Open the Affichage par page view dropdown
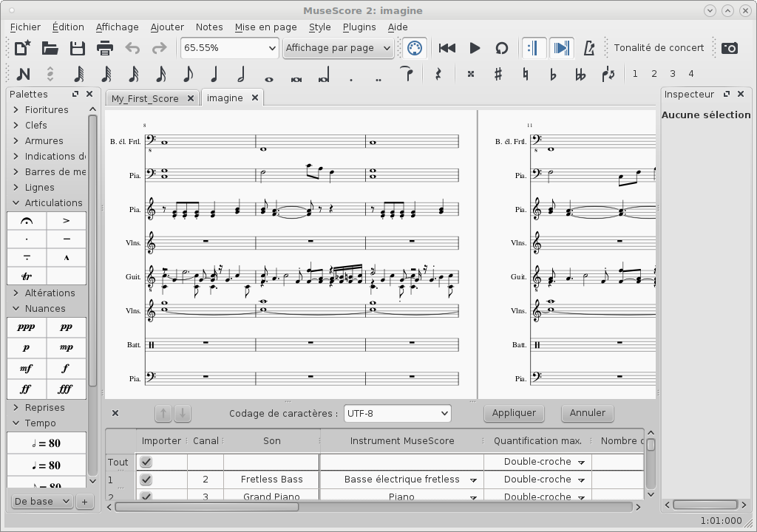 [338, 48]
